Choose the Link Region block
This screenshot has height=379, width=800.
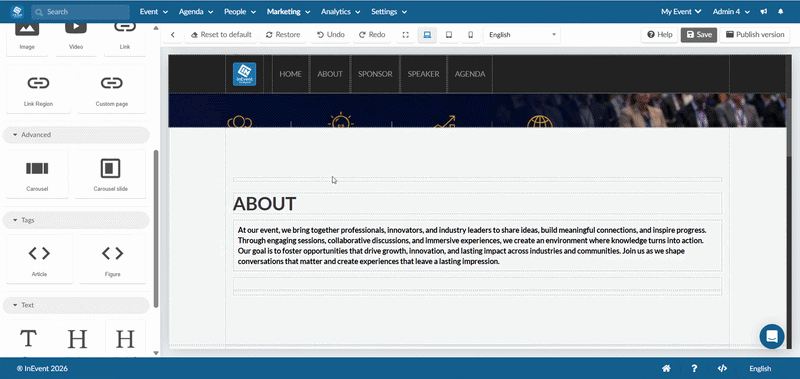click(x=38, y=89)
